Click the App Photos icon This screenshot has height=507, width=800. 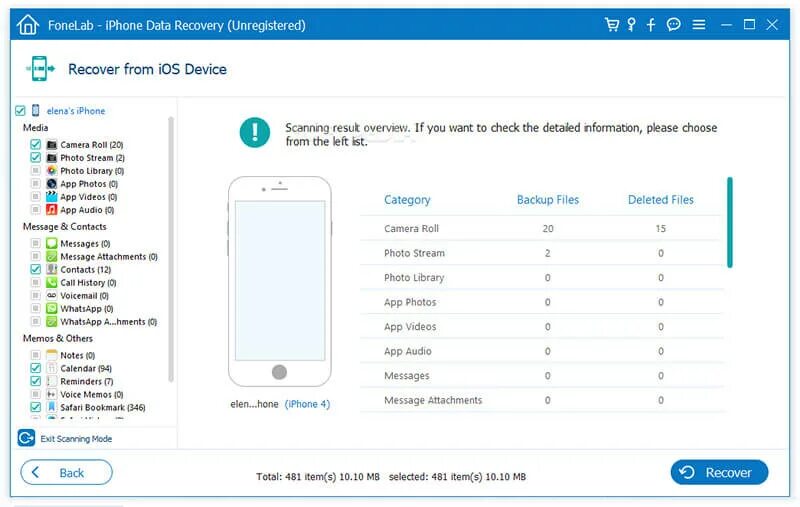[x=52, y=184]
